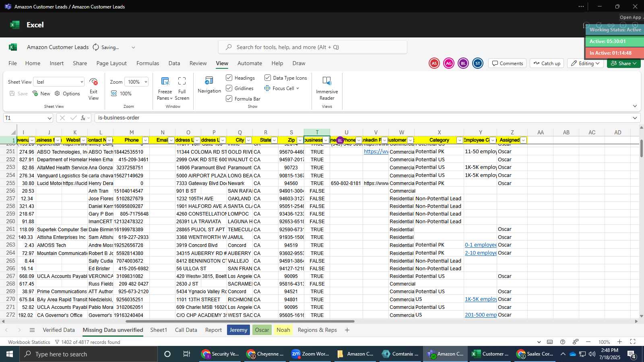Open the 201-500 emp link in row 272

coord(481,315)
